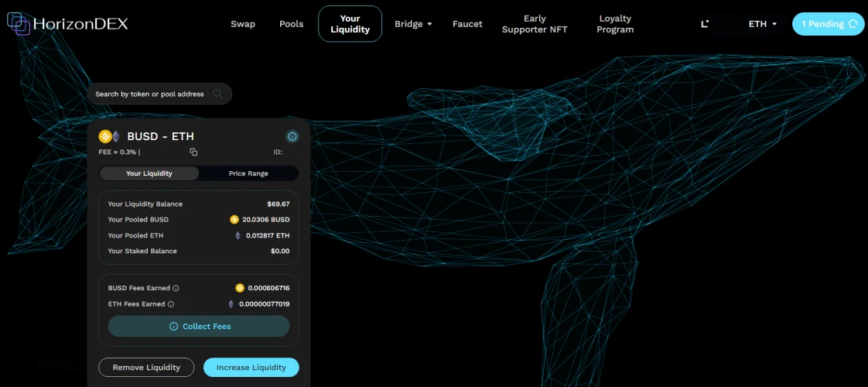Click the BUSD-ETH token pair icon

click(109, 136)
